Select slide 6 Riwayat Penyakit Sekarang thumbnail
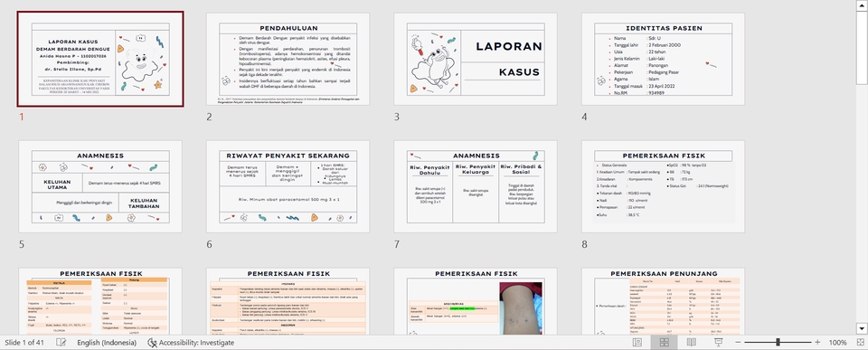868x350 pixels. click(288, 186)
